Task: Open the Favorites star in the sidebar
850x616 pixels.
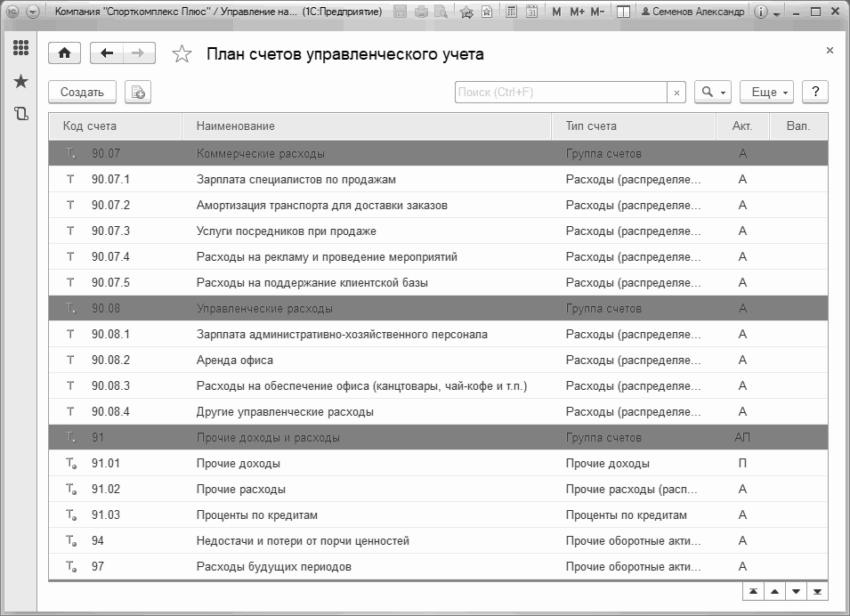Action: (x=20, y=81)
